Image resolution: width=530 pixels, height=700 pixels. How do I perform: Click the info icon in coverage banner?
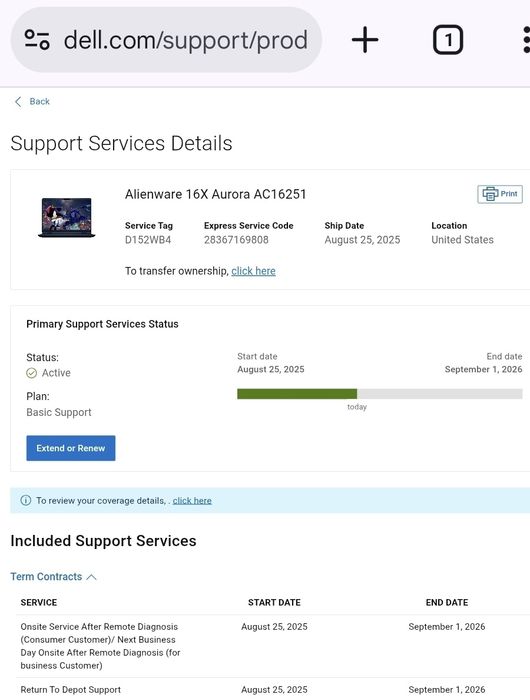click(26, 500)
